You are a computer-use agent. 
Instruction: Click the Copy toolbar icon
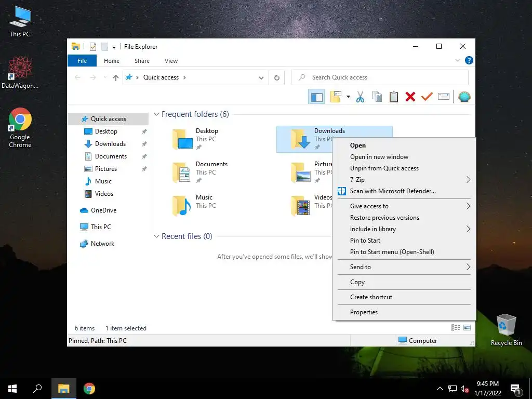point(377,97)
